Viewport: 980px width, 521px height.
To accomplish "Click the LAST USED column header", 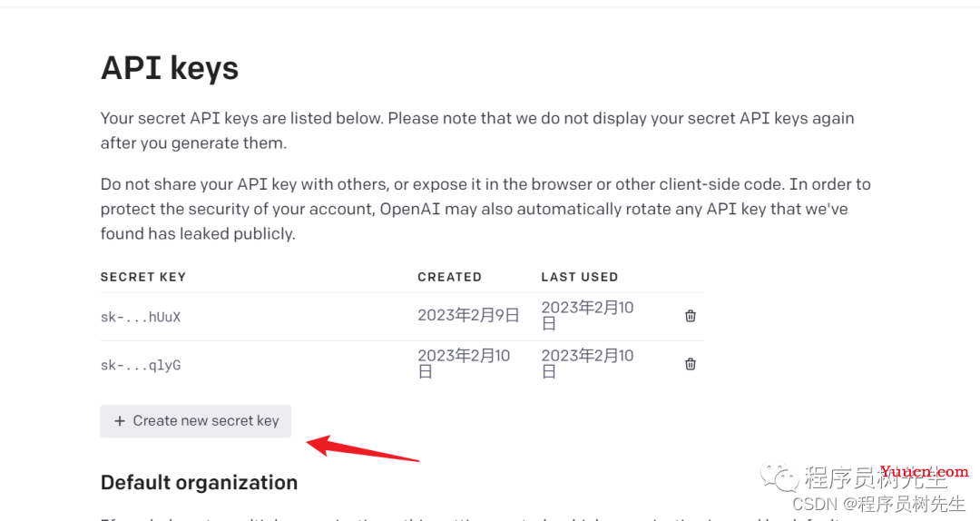I will click(x=579, y=277).
